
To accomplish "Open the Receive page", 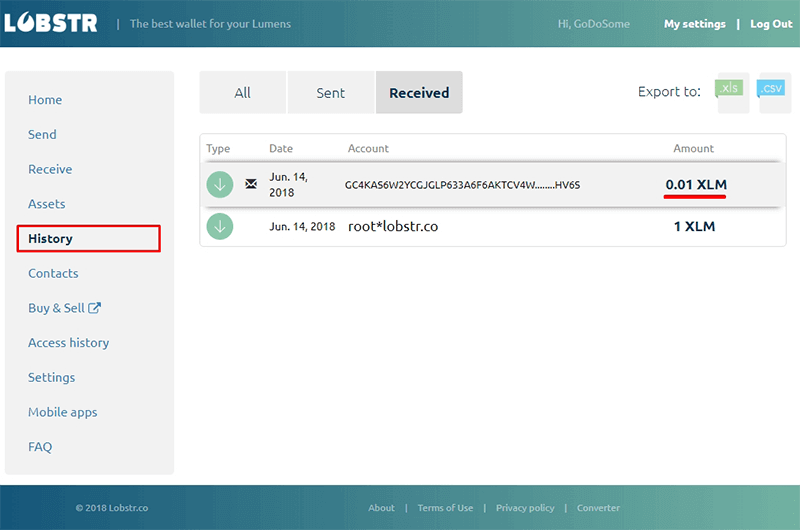I will [50, 169].
